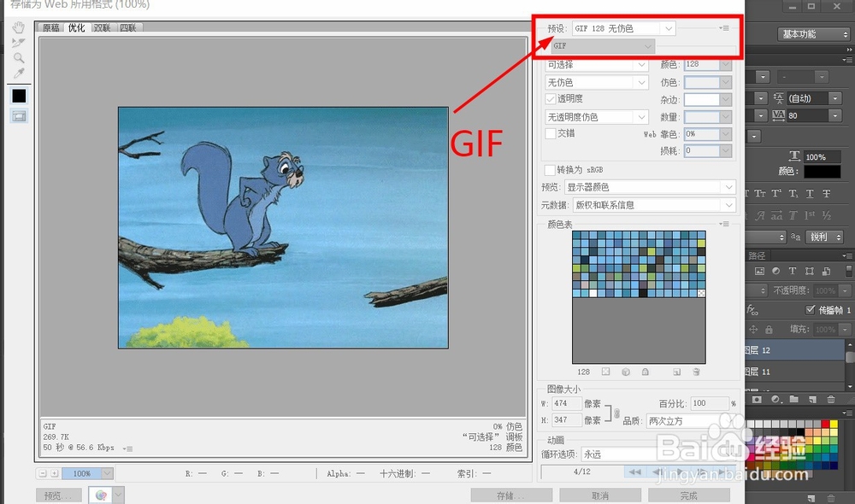Open the optimize panel flyout menu

[724, 28]
